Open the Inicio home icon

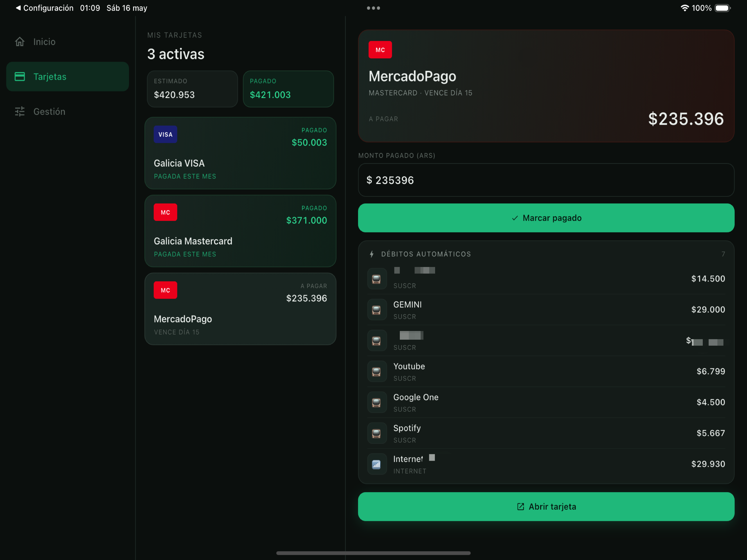pyautogui.click(x=20, y=42)
